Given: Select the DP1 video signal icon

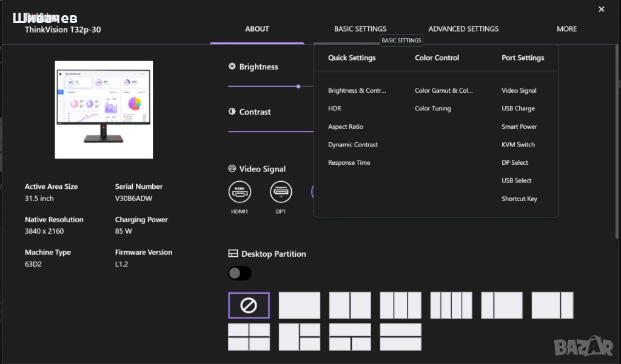Looking at the screenshot, I should click(281, 192).
